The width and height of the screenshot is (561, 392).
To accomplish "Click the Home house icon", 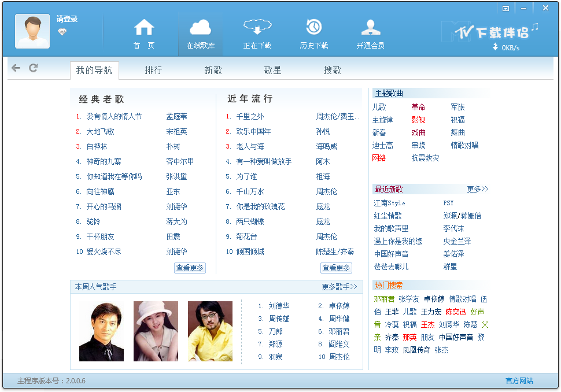I will [x=144, y=27].
